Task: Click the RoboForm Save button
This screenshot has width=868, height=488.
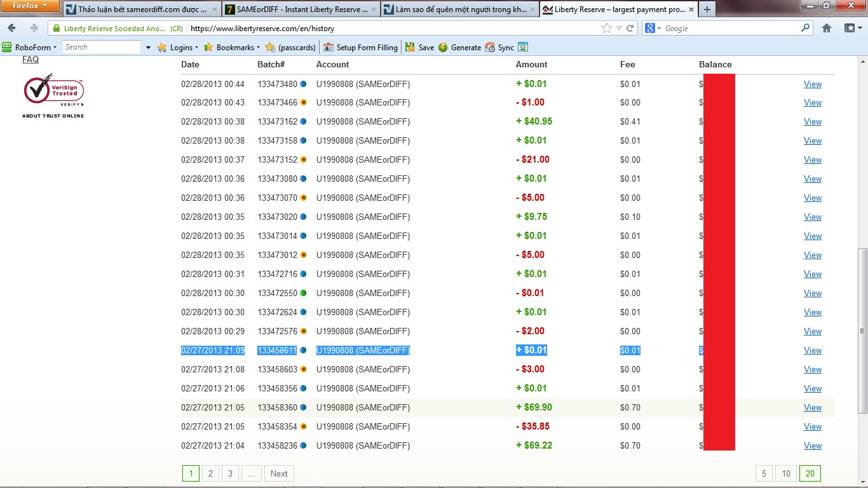Action: (419, 47)
